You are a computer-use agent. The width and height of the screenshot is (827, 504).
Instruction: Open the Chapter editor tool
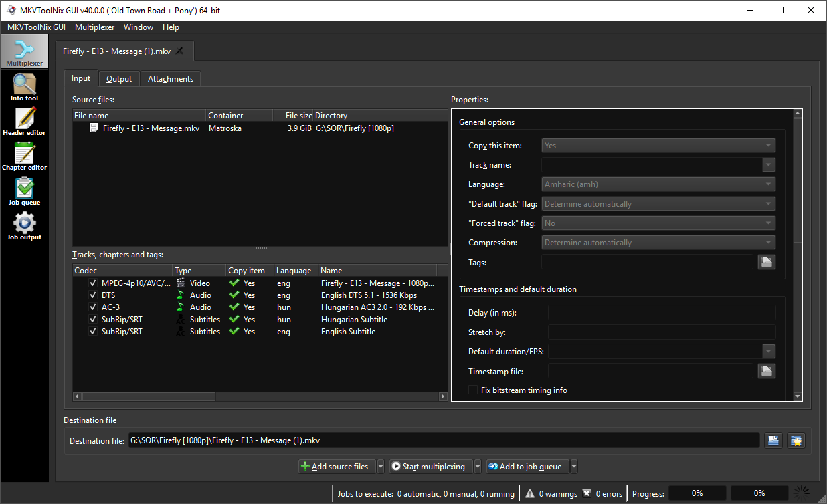point(24,157)
